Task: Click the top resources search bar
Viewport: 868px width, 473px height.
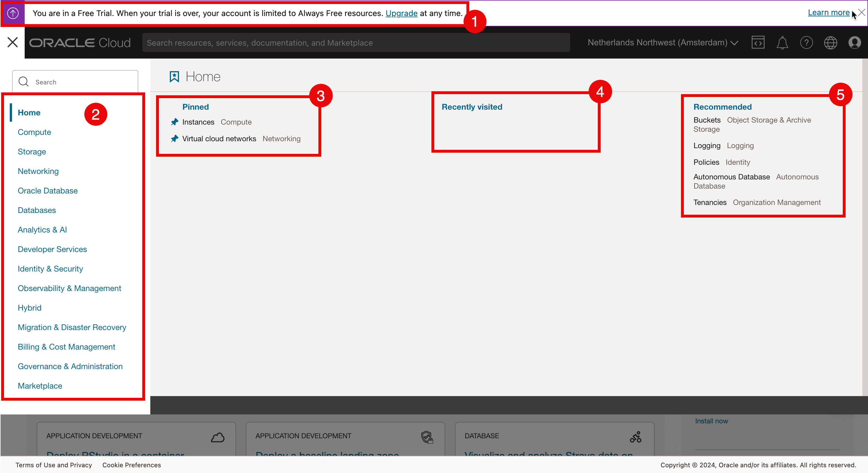Action: pos(355,43)
